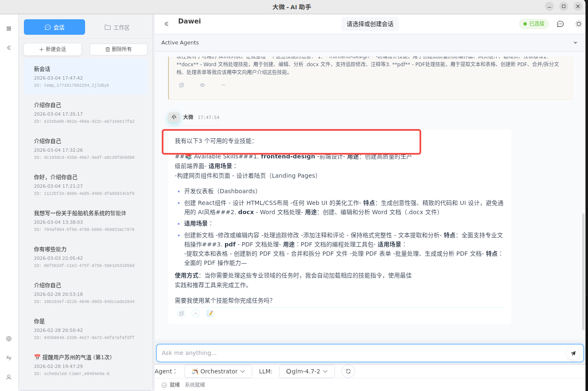588x391 pixels.
Task: Open the glm-4.7-2 LLM dropdown
Action: point(307,371)
